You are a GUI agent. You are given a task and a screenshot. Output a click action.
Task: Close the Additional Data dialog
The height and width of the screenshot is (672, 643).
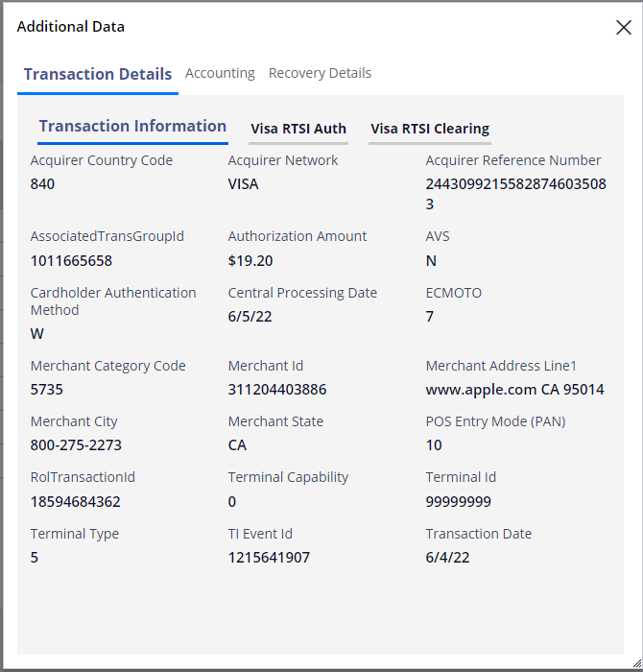tap(623, 28)
